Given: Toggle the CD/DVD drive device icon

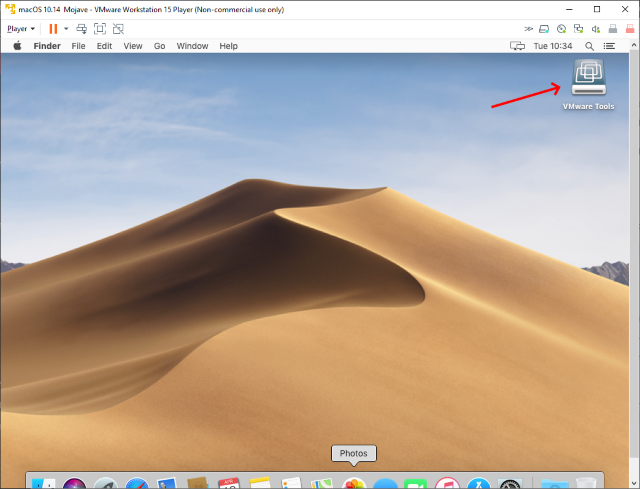Looking at the screenshot, I should pyautogui.click(x=562, y=29).
